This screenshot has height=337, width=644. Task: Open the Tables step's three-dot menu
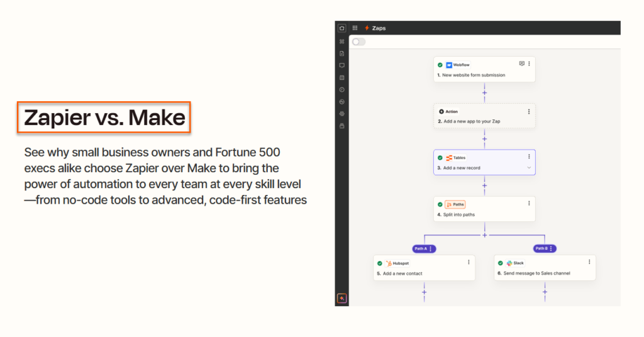click(529, 157)
